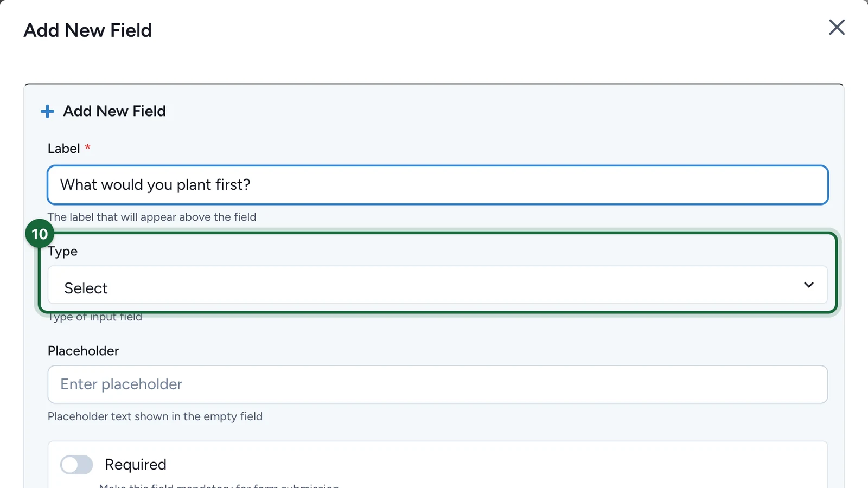The width and height of the screenshot is (868, 488).
Task: Click the 'Add New Field' section heading
Action: (x=114, y=111)
